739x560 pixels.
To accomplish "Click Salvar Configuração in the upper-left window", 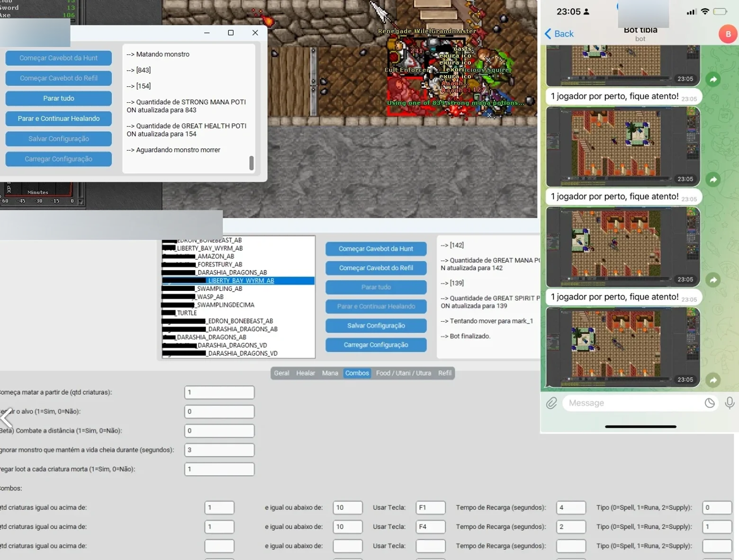I will 59,139.
